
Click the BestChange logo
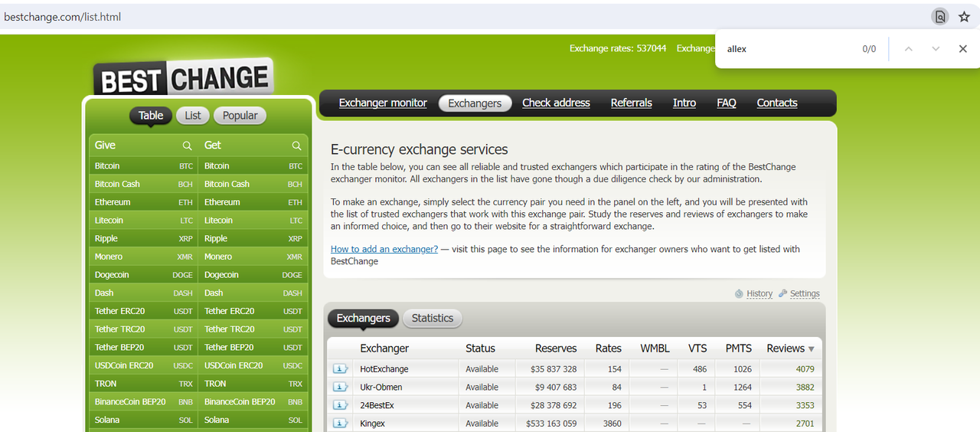tap(184, 78)
